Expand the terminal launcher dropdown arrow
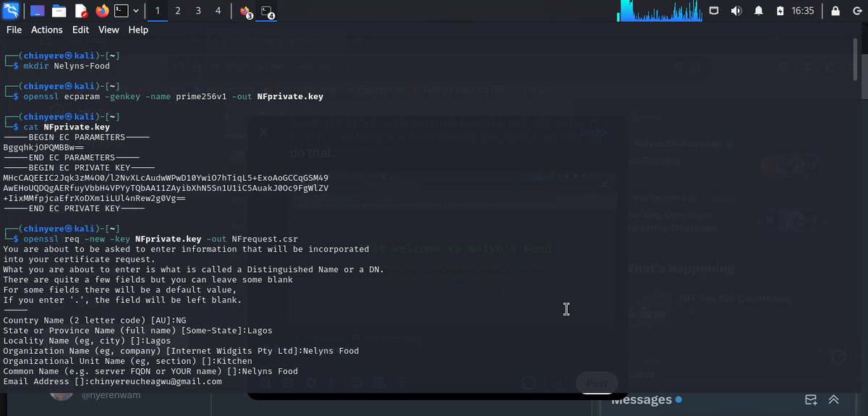The width and height of the screenshot is (868, 416). (x=136, y=11)
